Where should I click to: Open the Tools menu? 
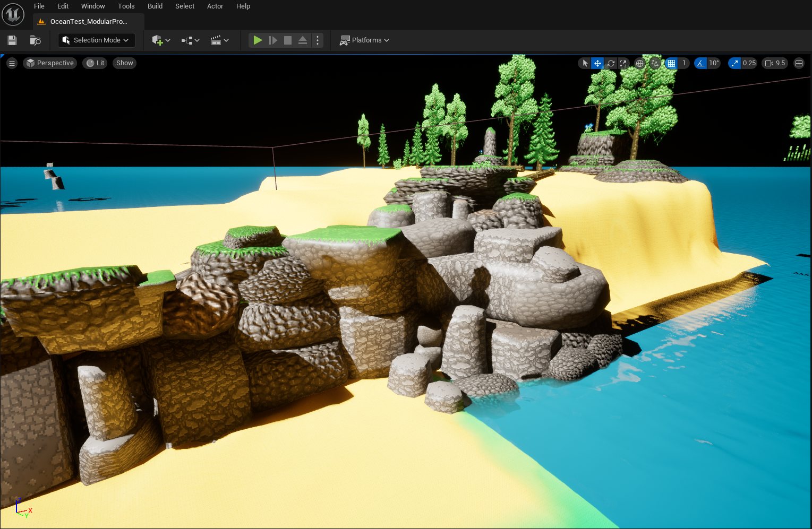click(x=126, y=6)
